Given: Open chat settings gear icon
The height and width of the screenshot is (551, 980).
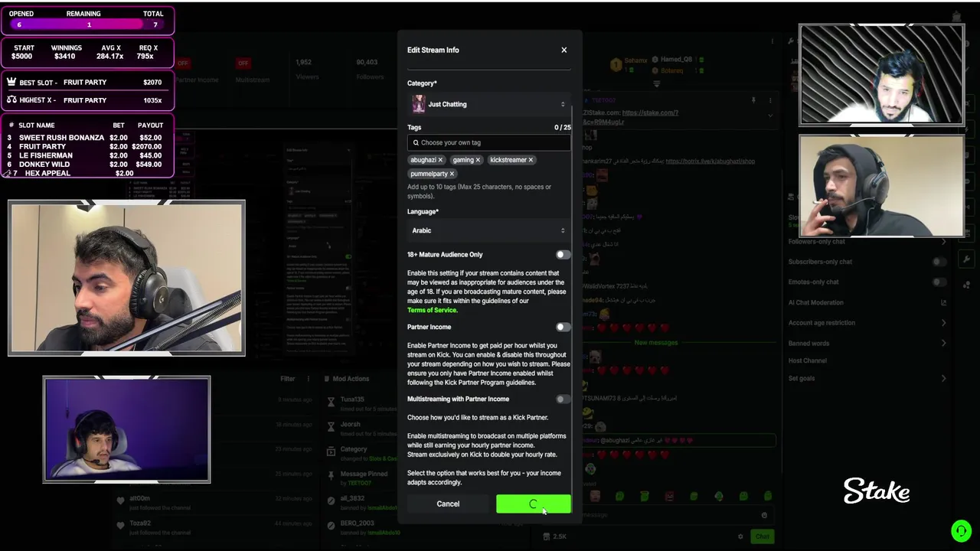Looking at the screenshot, I should (x=740, y=536).
